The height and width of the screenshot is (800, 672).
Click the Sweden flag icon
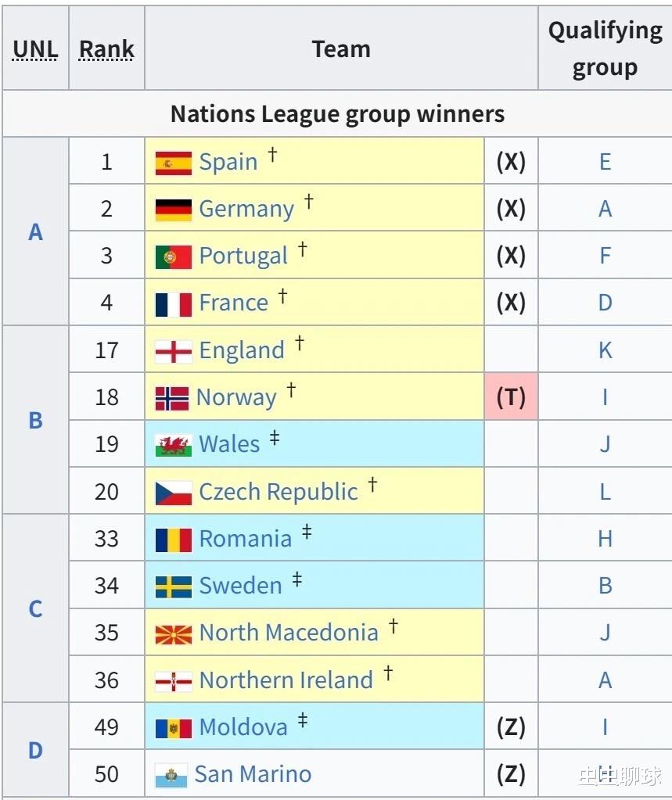click(x=173, y=587)
